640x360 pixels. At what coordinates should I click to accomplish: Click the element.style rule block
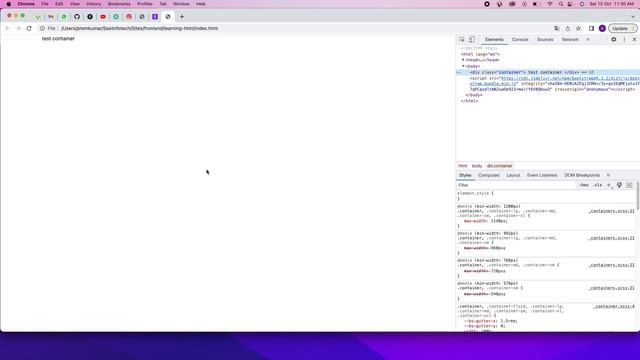pyautogui.click(x=545, y=196)
